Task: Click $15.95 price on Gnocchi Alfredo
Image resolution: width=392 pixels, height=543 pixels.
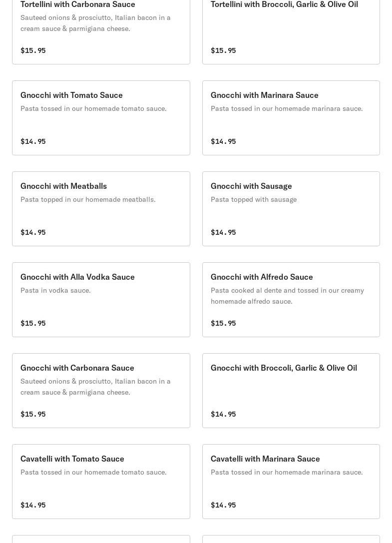Action: [223, 323]
